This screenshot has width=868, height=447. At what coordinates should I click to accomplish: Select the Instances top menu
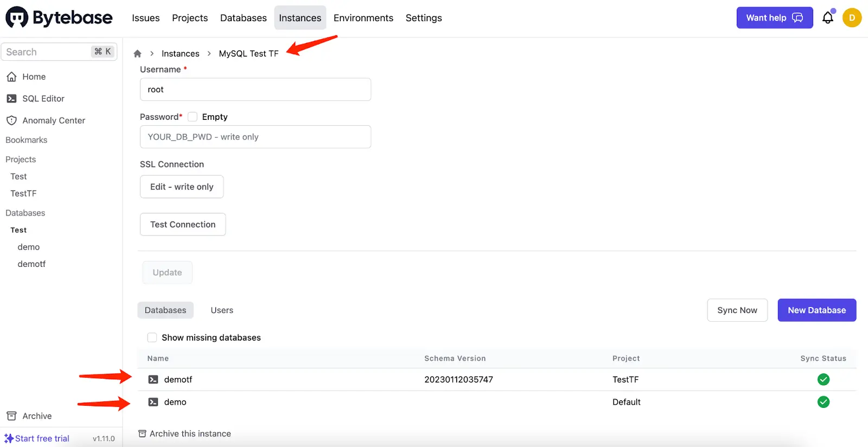tap(300, 18)
